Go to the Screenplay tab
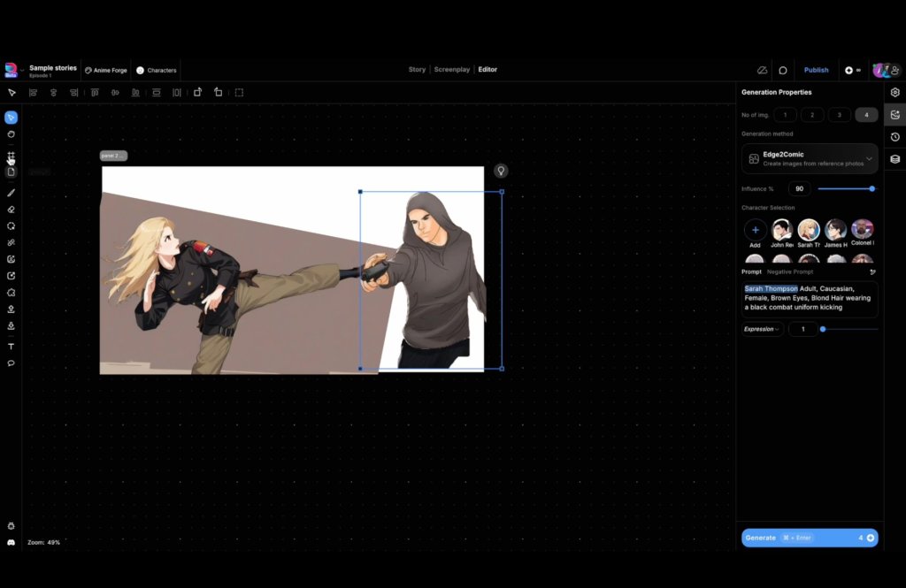This screenshot has width=906, height=588. [x=451, y=70]
